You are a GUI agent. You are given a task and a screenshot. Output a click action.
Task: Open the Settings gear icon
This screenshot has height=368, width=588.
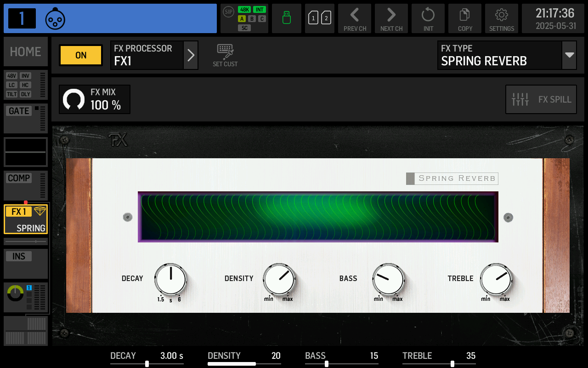(x=502, y=18)
